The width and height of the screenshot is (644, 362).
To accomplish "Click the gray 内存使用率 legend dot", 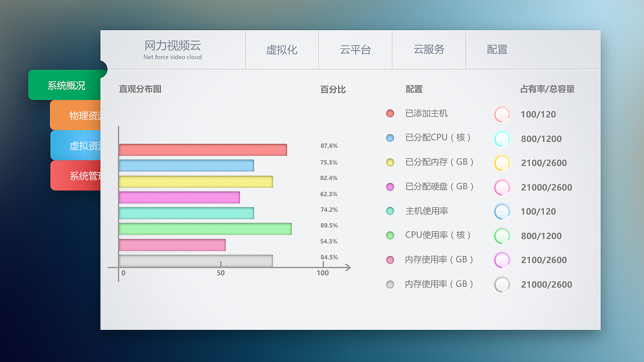I will click(390, 284).
